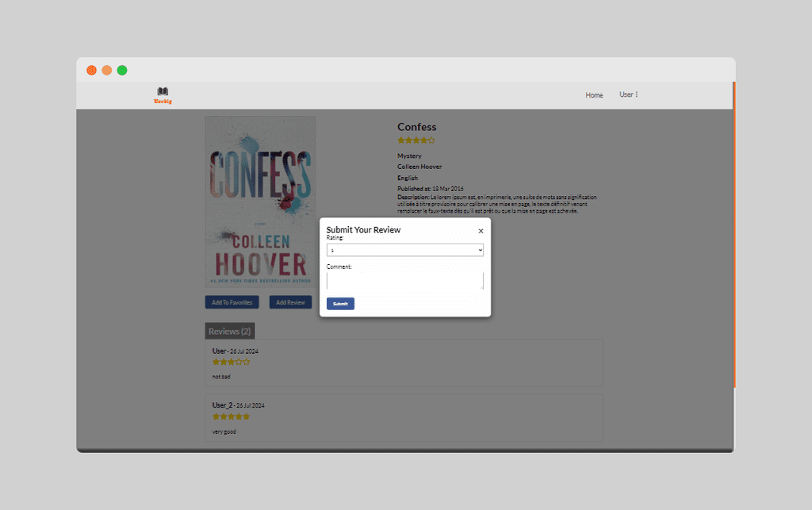
Task: Click the Add To Favorites button
Action: (232, 302)
